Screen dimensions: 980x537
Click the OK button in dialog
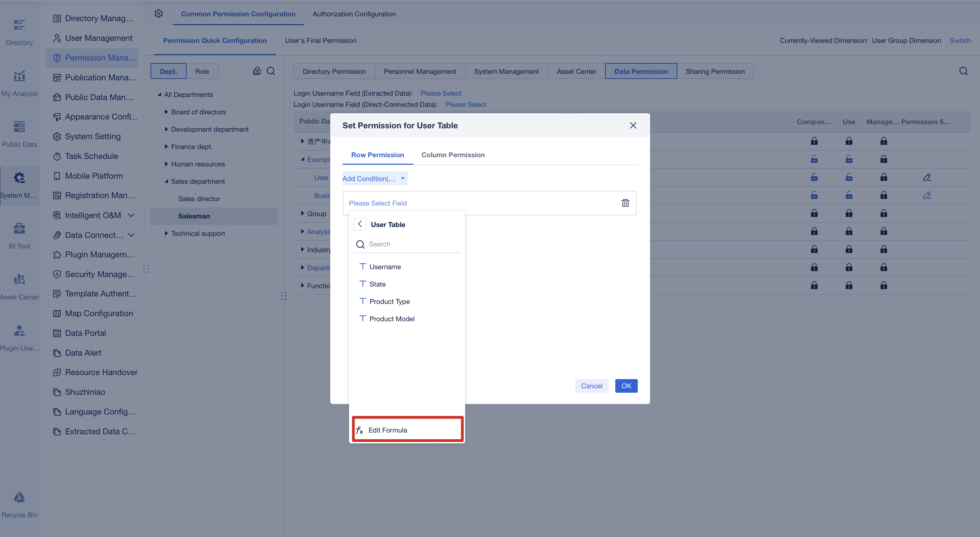(626, 386)
